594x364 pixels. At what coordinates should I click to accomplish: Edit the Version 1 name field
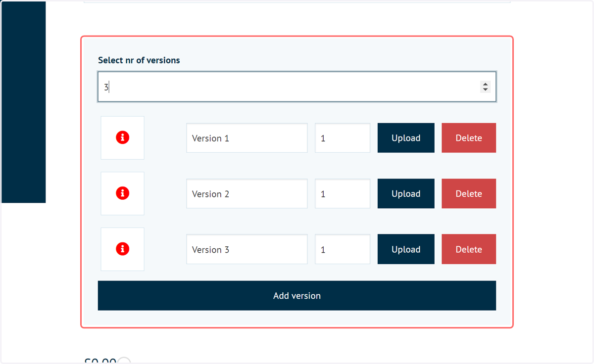click(x=247, y=138)
